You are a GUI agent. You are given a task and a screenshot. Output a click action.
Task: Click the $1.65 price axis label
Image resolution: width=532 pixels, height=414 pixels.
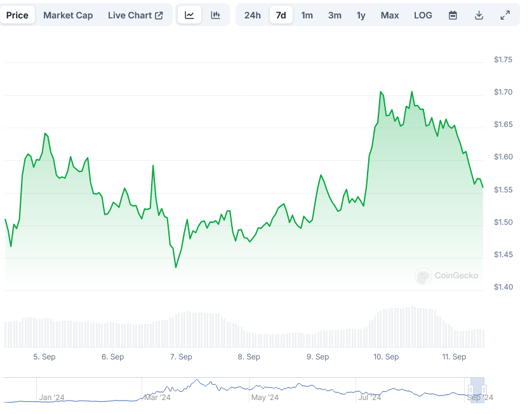click(x=503, y=124)
